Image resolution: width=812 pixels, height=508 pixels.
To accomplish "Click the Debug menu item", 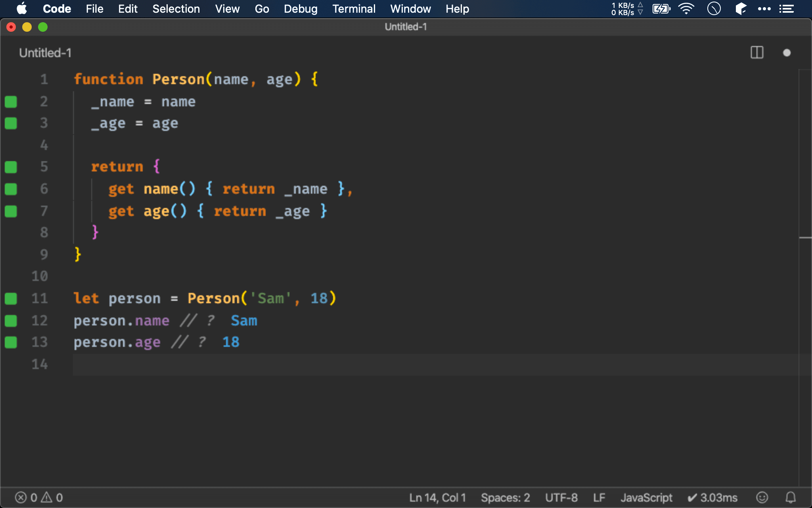I will coord(300,9).
